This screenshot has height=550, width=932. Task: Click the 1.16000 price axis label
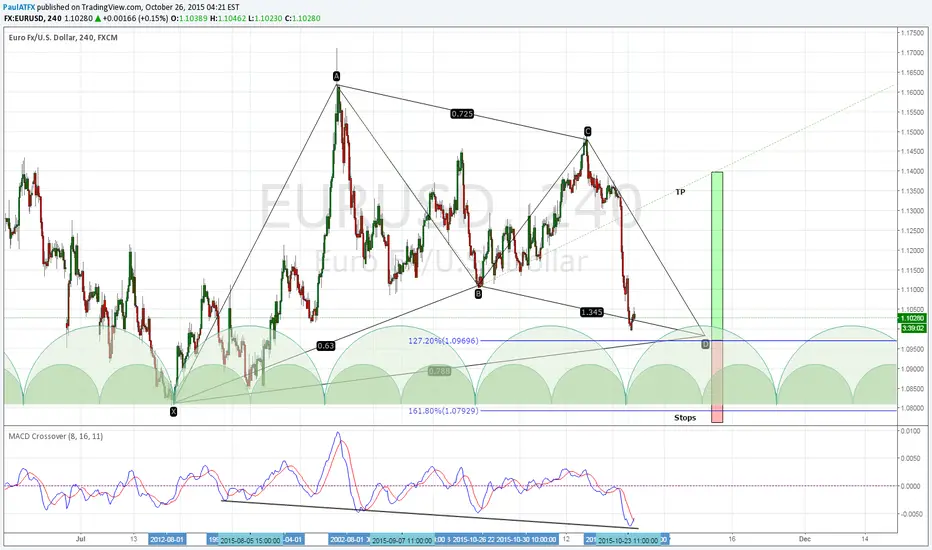click(912, 92)
